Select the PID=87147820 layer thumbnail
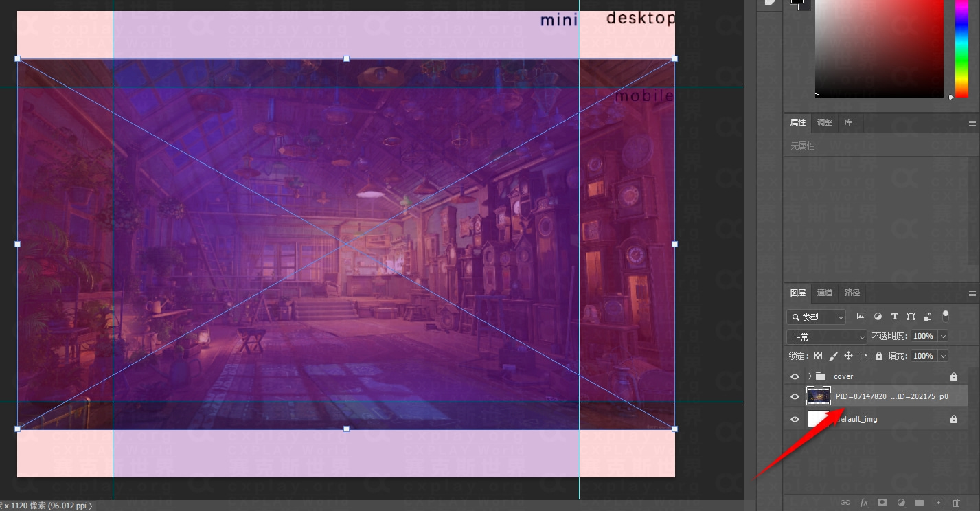Viewport: 980px width, 511px height. coord(819,396)
